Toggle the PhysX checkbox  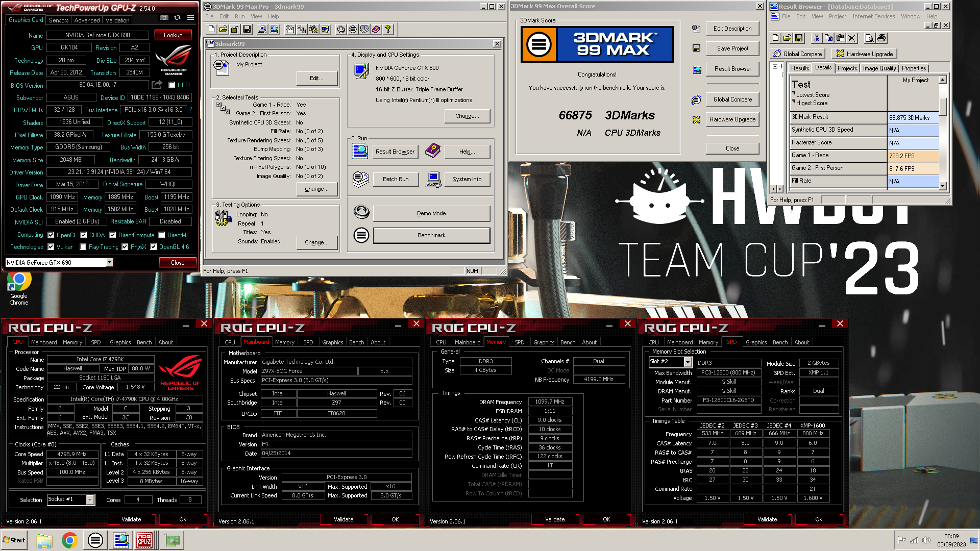[x=125, y=247]
